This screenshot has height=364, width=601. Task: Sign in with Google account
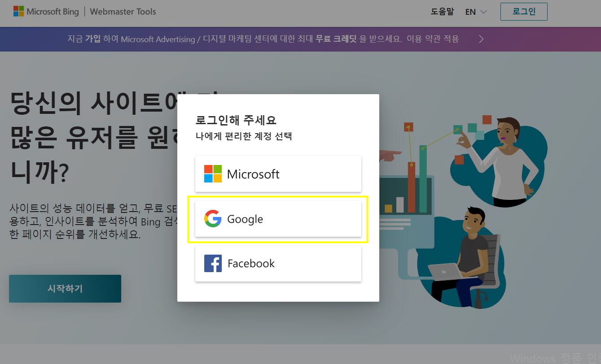pyautogui.click(x=278, y=219)
